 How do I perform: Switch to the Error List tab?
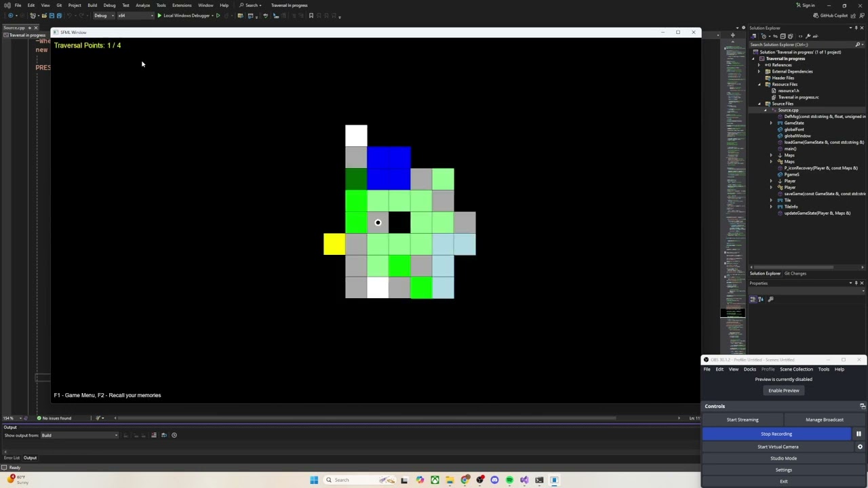click(12, 458)
